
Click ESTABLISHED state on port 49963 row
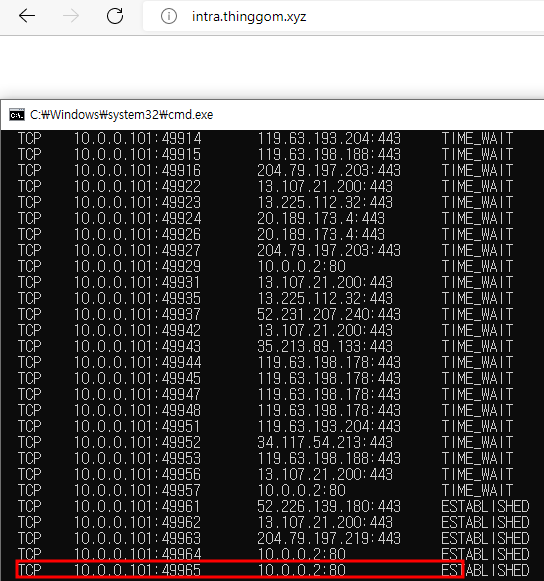pyautogui.click(x=485, y=538)
